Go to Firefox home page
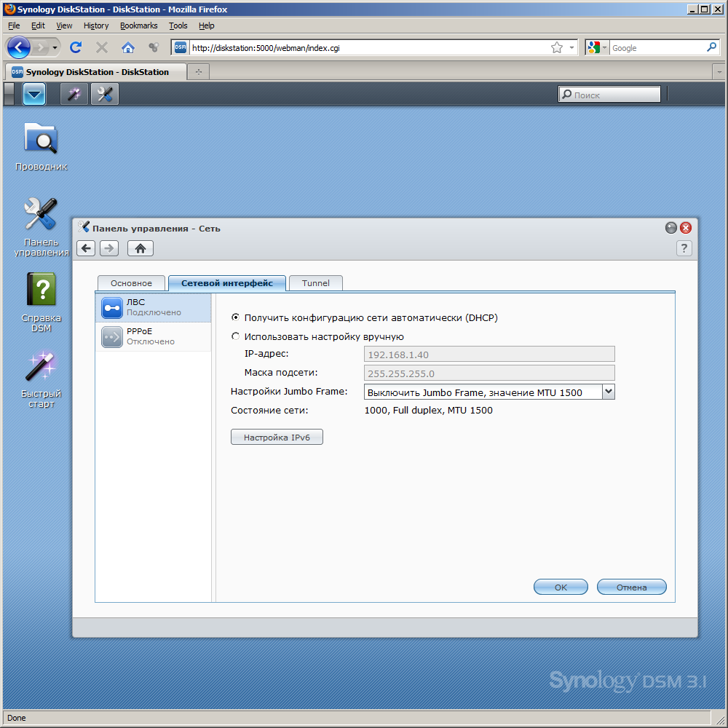 [127, 47]
